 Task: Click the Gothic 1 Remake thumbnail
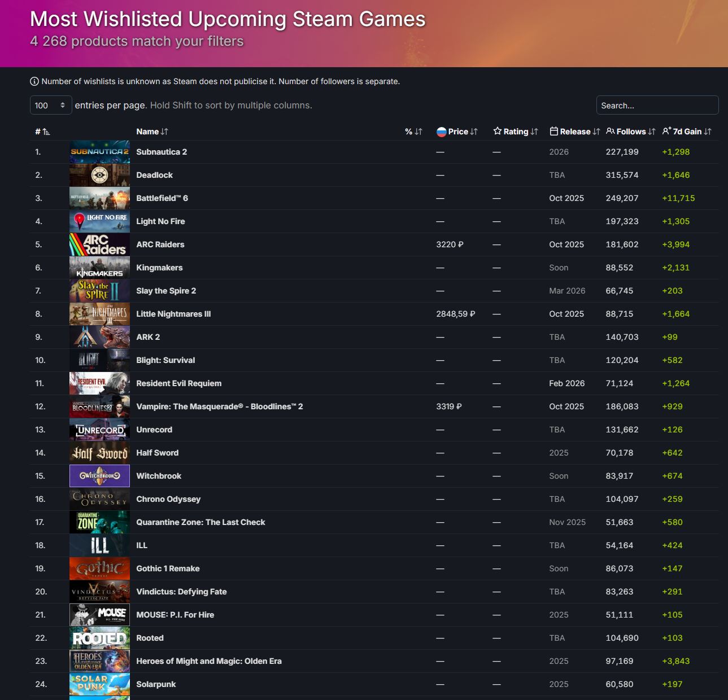click(x=99, y=568)
